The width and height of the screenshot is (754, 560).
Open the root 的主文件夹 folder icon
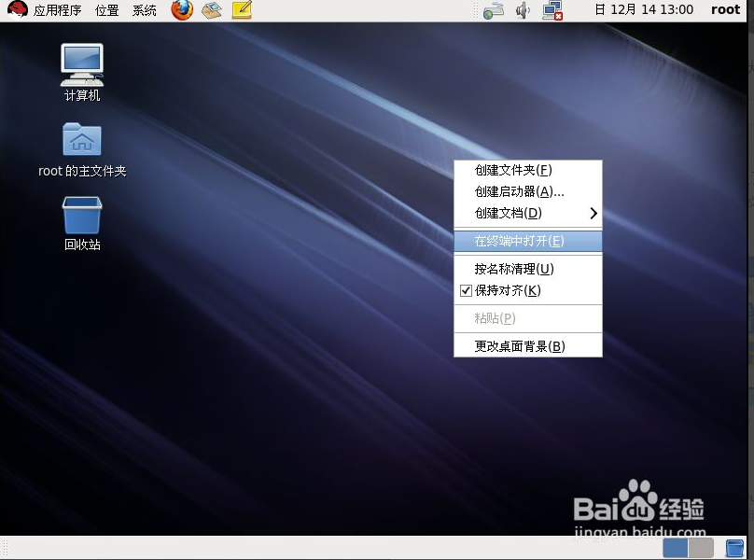[82, 140]
